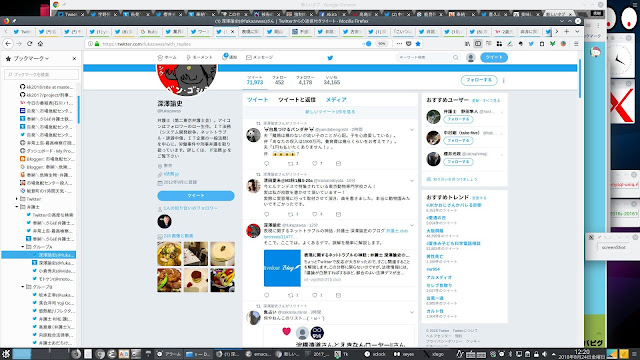
Task: Collapse the グループB bookmark folder
Action: [23, 287]
